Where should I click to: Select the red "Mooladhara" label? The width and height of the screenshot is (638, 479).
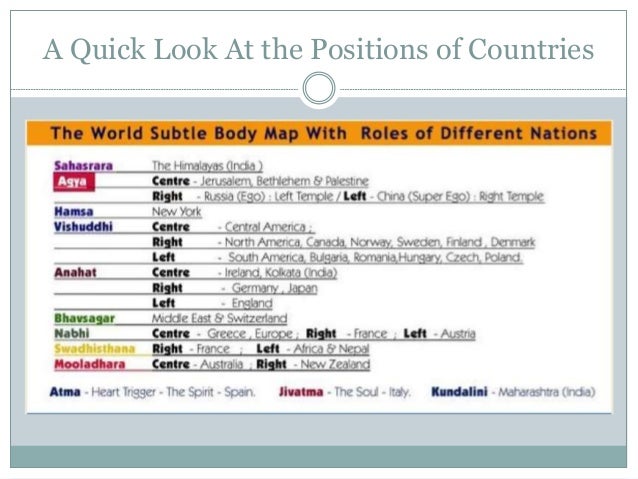coord(90,364)
